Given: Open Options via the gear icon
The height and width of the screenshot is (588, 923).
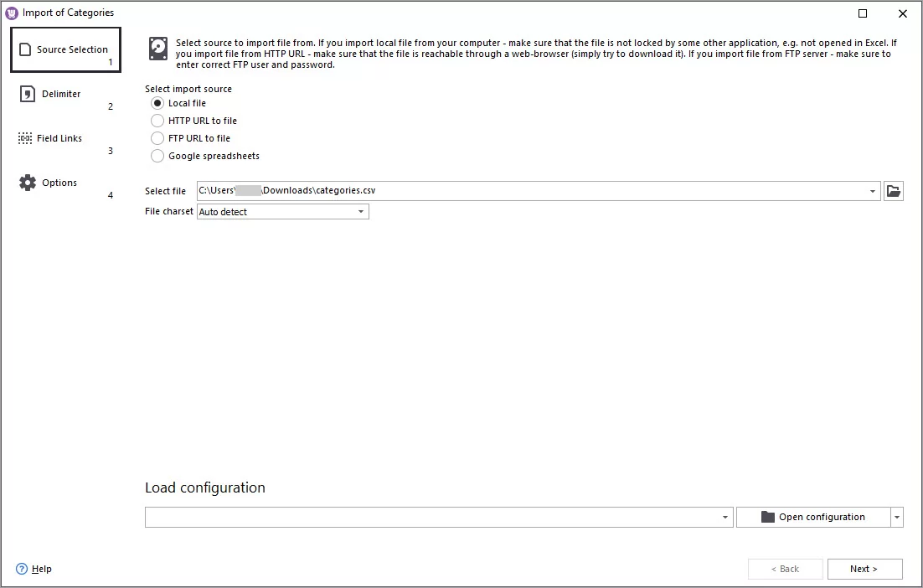Looking at the screenshot, I should (x=24, y=183).
